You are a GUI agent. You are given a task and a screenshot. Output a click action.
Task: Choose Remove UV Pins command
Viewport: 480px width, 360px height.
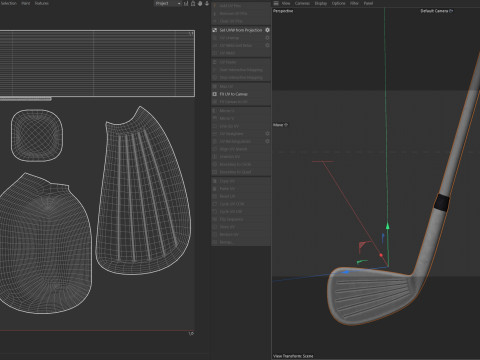point(233,13)
